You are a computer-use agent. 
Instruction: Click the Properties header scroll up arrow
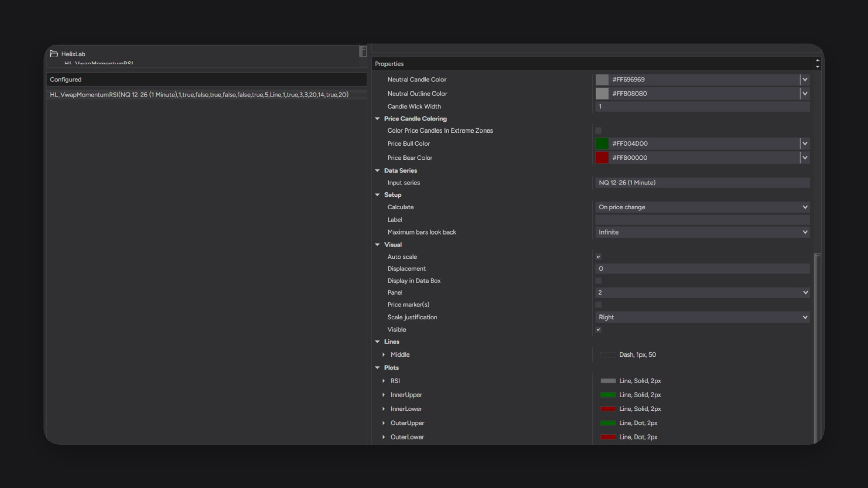tap(817, 60)
